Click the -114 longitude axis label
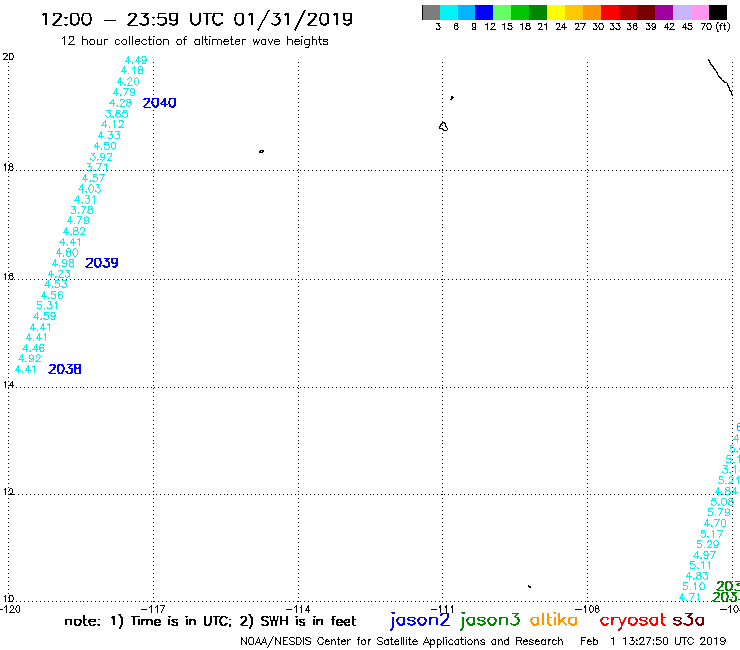The image size is (740, 650). 298,609
